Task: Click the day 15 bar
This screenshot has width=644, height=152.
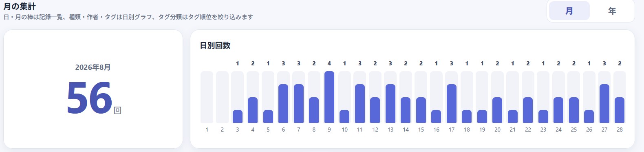Action: click(x=421, y=97)
